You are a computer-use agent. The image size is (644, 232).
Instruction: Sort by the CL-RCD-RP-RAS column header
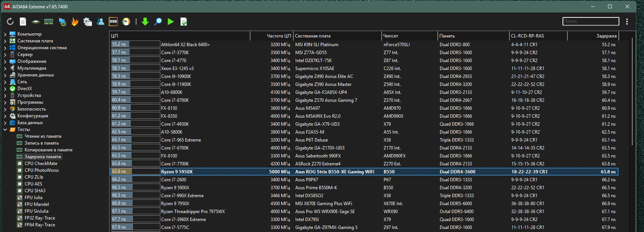click(538, 36)
